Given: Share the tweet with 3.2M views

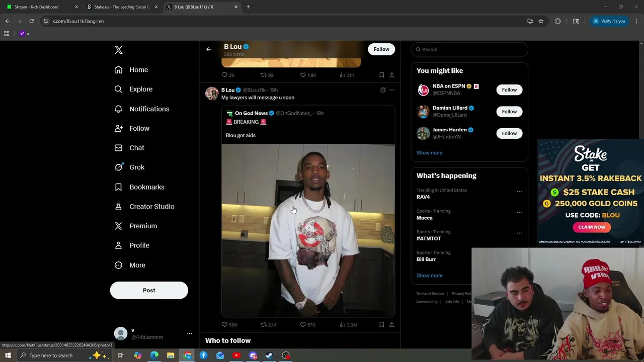Looking at the screenshot, I should (x=391, y=325).
